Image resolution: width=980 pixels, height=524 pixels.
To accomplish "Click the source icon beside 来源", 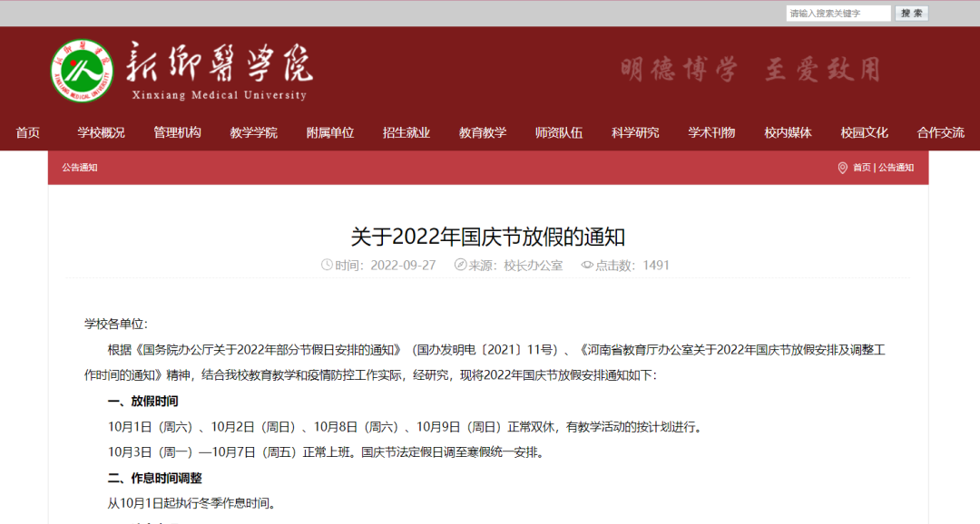I will pyautogui.click(x=460, y=266).
